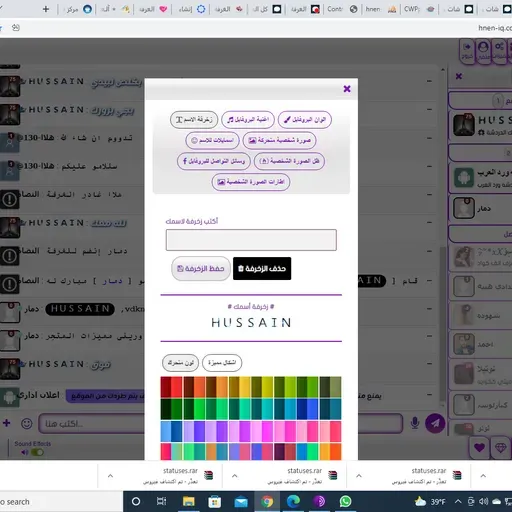Open the emoji smiley picker
This screenshot has width=512, height=512.
click(27, 423)
